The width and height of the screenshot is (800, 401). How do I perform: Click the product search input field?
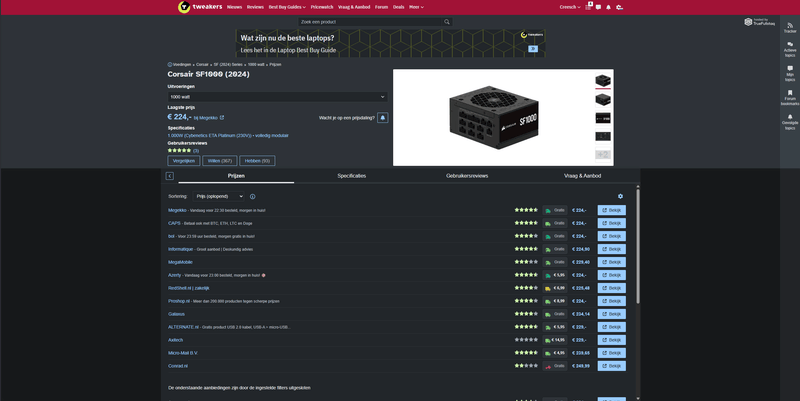click(x=370, y=22)
